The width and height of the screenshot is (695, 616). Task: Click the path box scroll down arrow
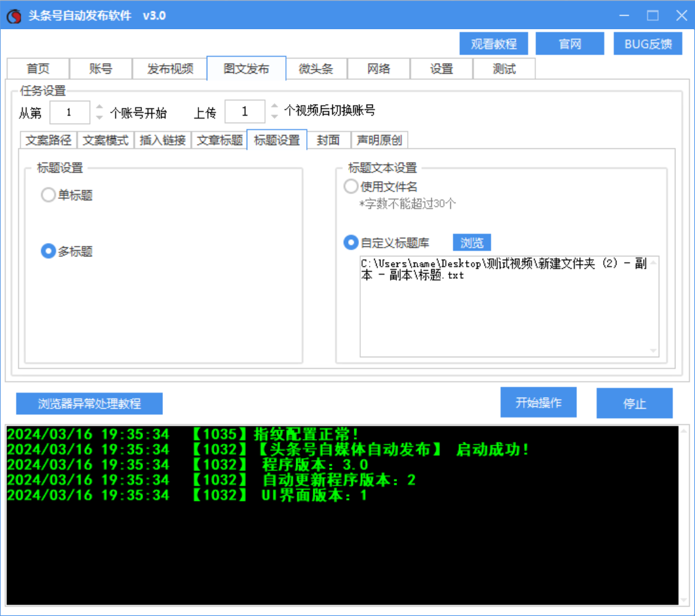pyautogui.click(x=654, y=350)
